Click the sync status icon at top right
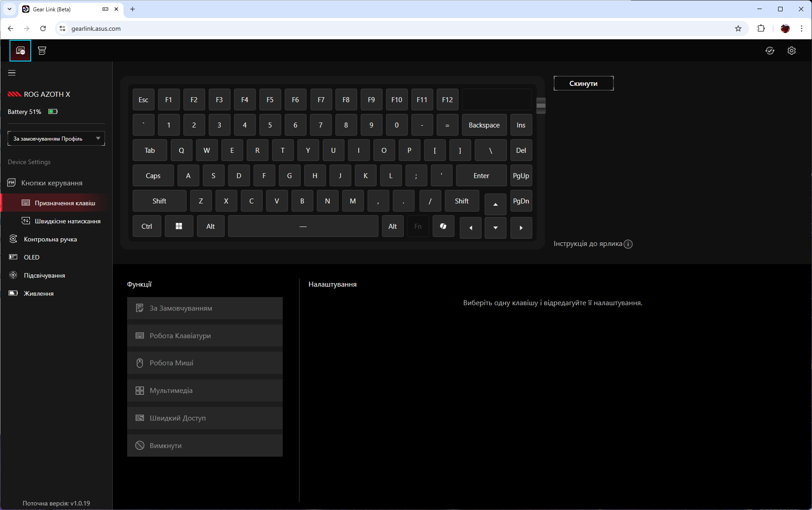This screenshot has width=812, height=510. point(770,51)
